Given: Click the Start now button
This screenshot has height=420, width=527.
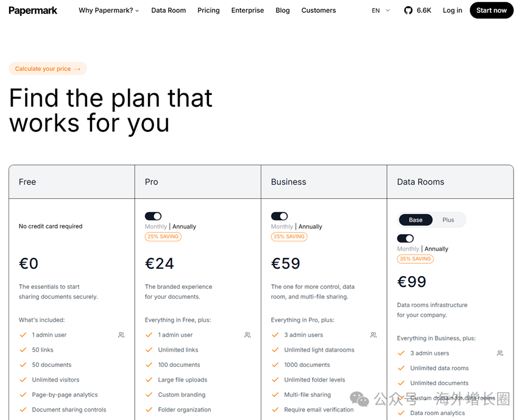Looking at the screenshot, I should pyautogui.click(x=492, y=10).
